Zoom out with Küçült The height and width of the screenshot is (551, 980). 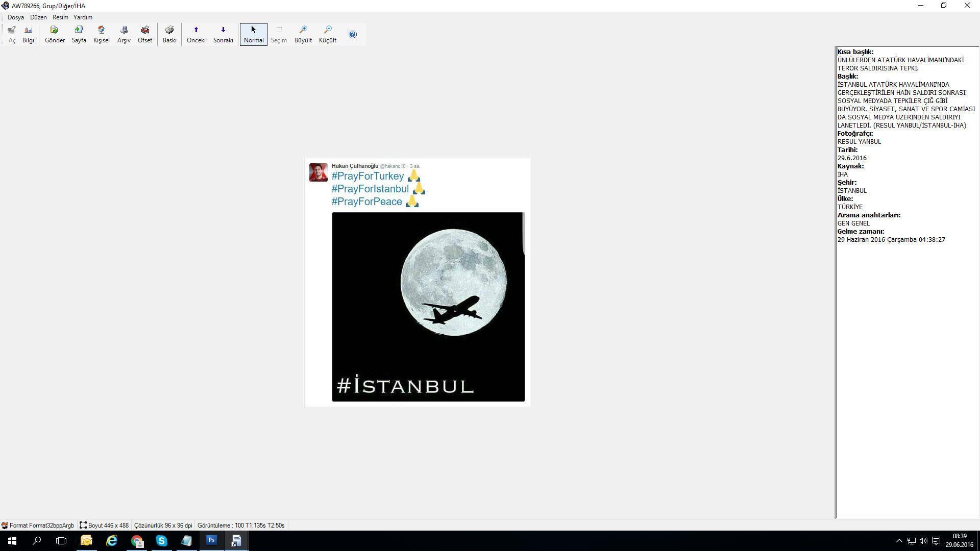328,34
